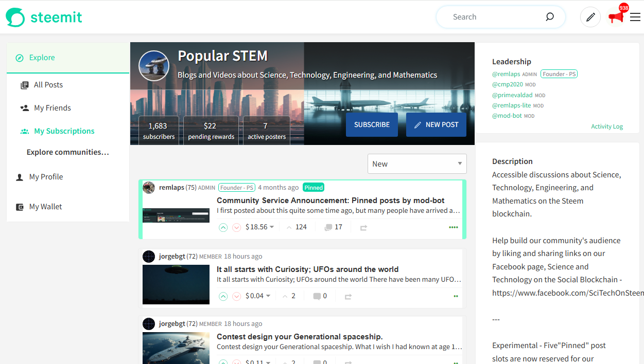The width and height of the screenshot is (644, 364).
Task: Open comments on the UFOs post
Action: 320,296
